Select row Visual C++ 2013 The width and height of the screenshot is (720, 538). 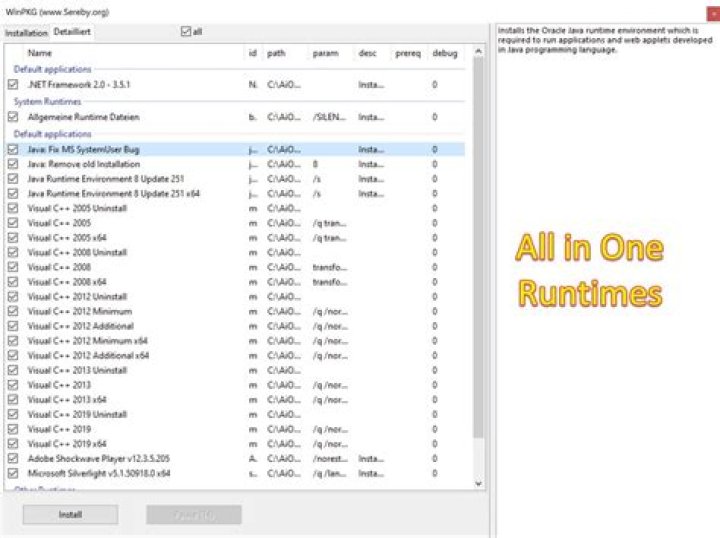(236, 385)
